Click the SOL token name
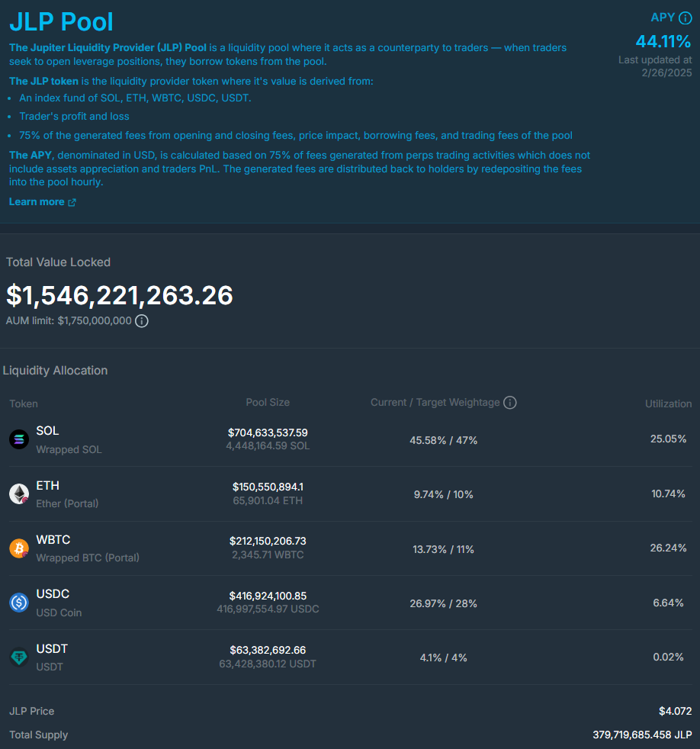 (x=47, y=431)
